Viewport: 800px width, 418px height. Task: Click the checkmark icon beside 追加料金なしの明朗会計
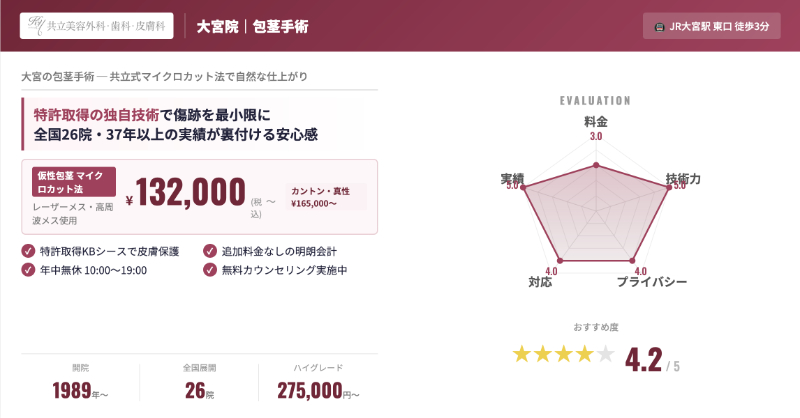click(209, 251)
